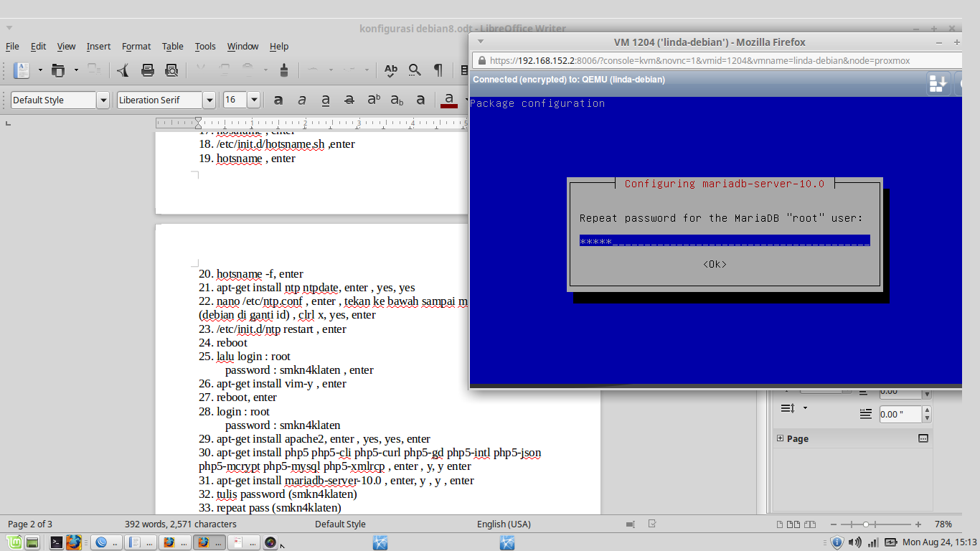Image resolution: width=980 pixels, height=551 pixels.
Task: Expand the Page section in sidebar
Action: click(x=780, y=438)
